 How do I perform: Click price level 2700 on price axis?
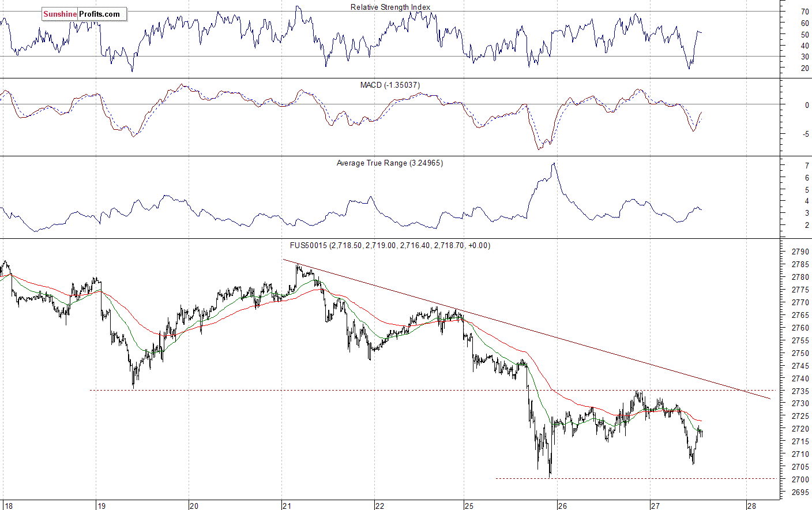800,479
